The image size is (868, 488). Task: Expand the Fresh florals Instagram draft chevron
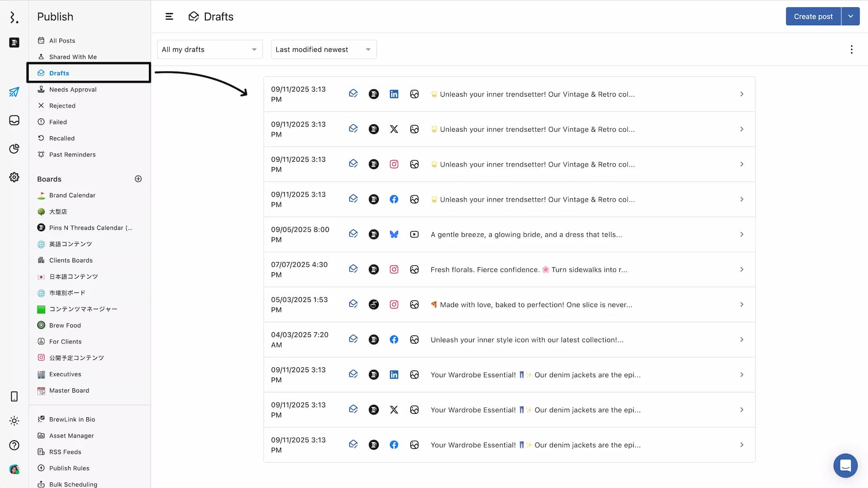point(742,269)
